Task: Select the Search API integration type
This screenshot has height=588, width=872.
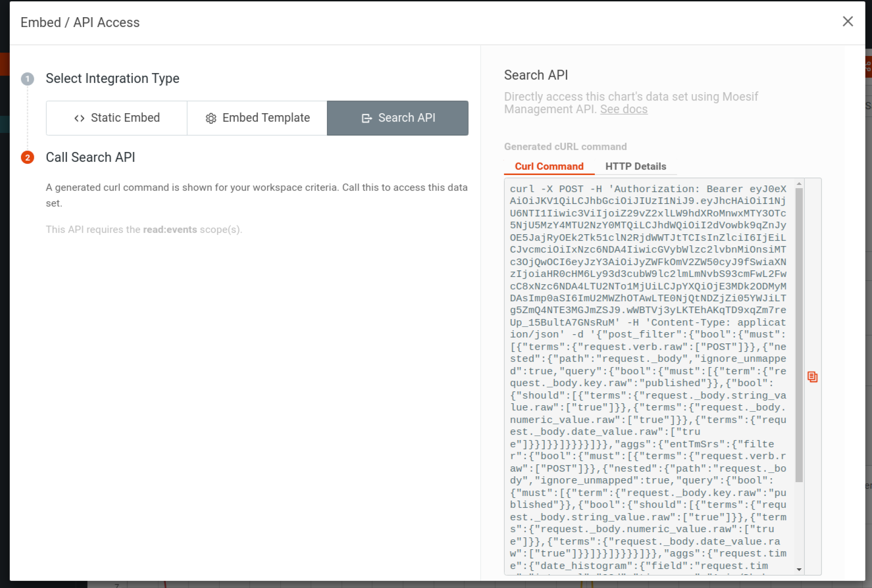Action: pos(398,118)
